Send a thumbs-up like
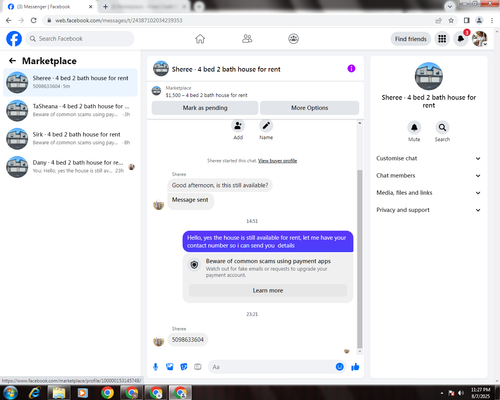 355,367
